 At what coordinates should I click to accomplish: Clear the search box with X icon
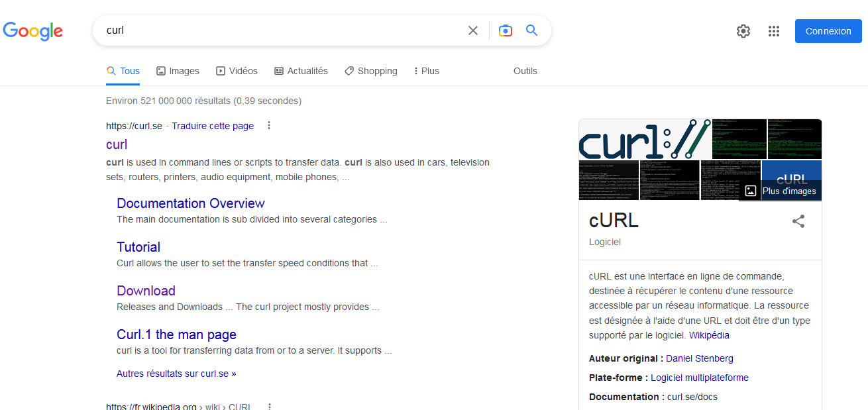pos(473,30)
